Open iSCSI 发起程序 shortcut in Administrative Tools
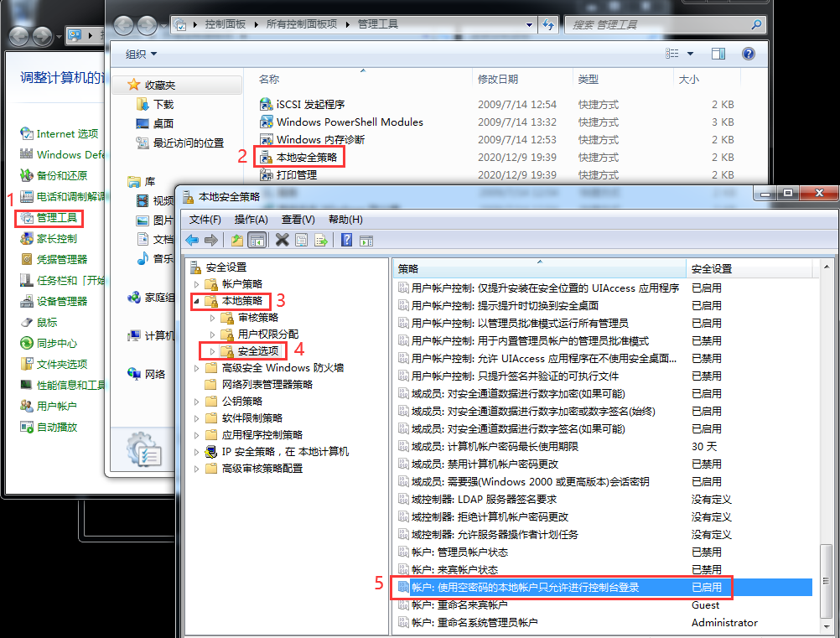The image size is (840, 638). click(310, 105)
